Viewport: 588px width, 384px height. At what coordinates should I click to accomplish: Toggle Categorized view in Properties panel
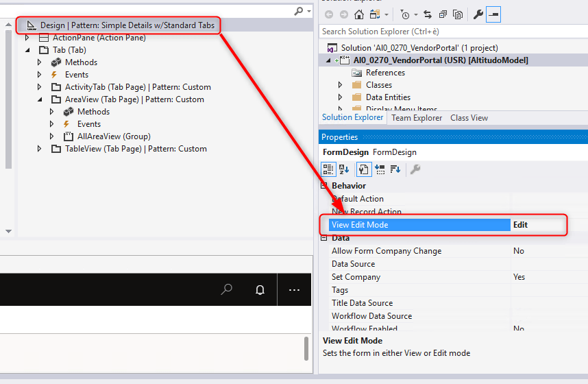[x=329, y=169]
